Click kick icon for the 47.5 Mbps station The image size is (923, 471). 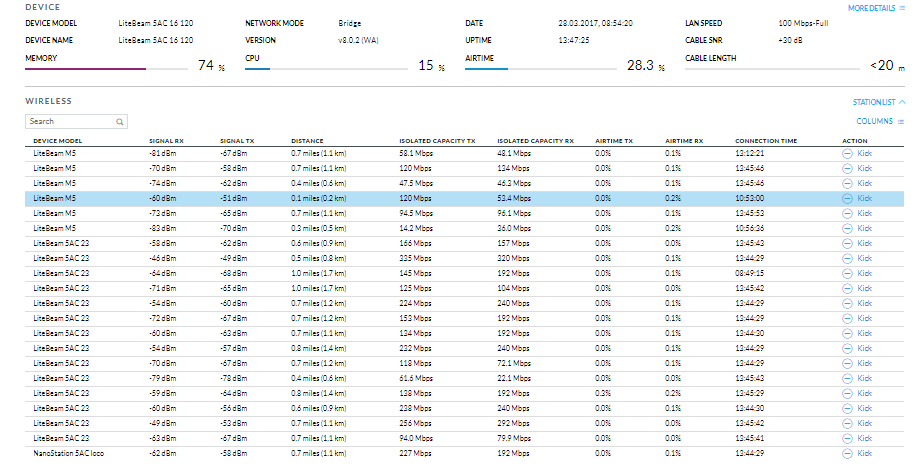click(847, 183)
